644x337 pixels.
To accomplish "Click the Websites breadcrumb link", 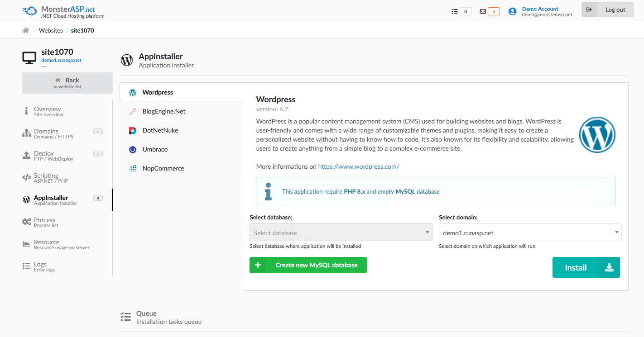I will tap(51, 30).
